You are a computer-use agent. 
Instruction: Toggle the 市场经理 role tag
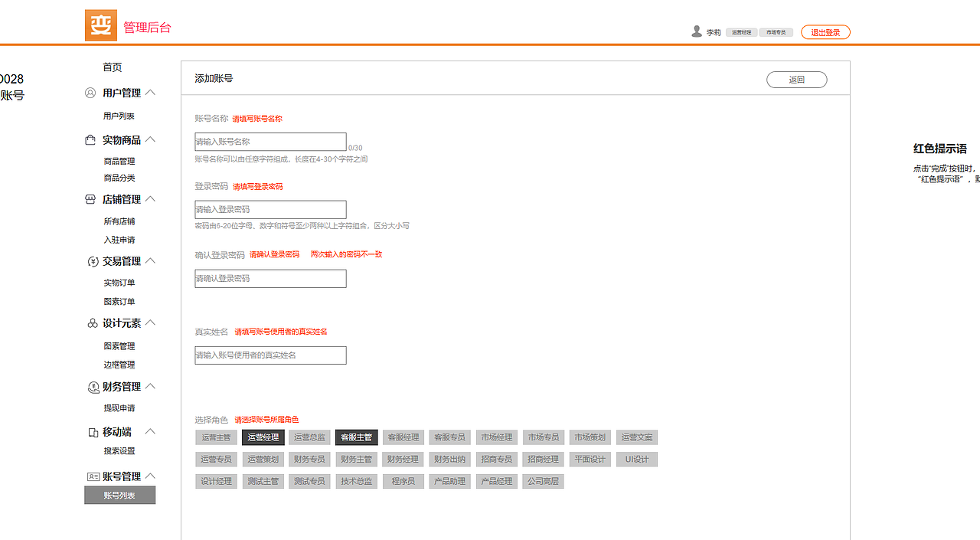[497, 437]
